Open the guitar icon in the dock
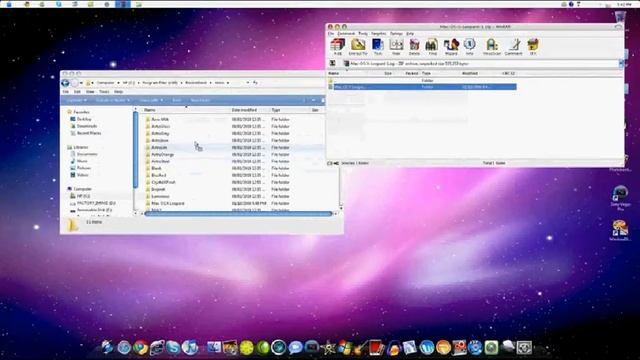Image resolution: width=640 pixels, height=360 pixels. pos(360,347)
